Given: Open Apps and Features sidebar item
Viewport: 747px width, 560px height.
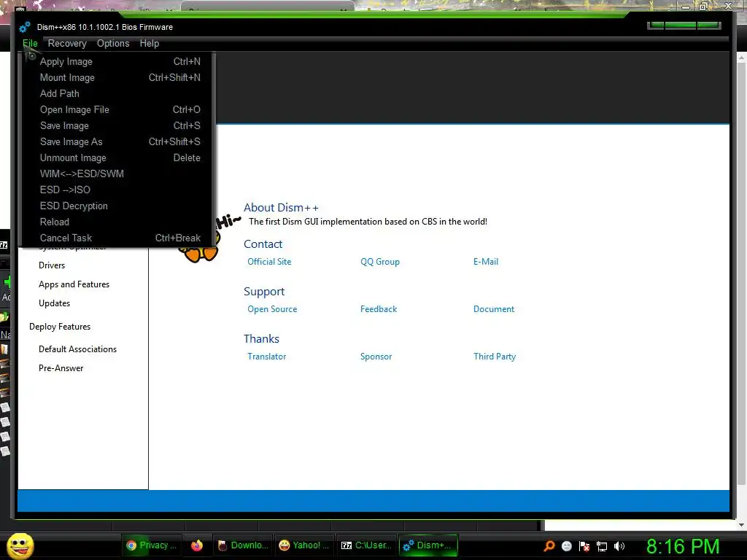Looking at the screenshot, I should [x=74, y=284].
